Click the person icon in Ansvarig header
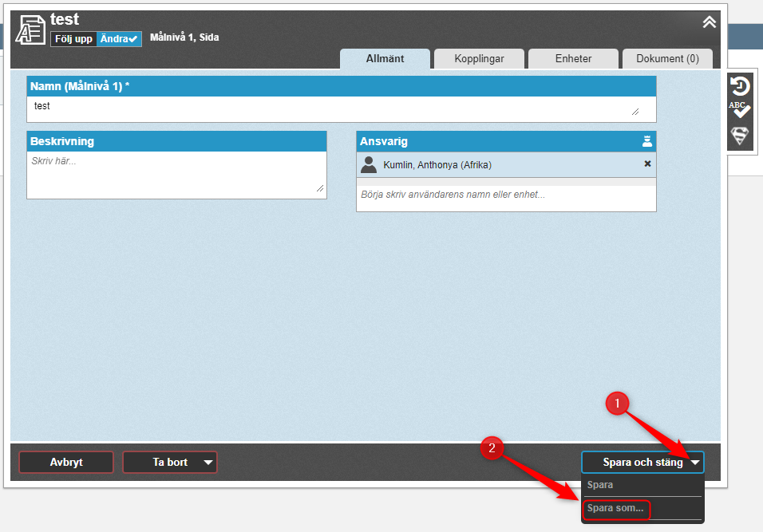 647,141
